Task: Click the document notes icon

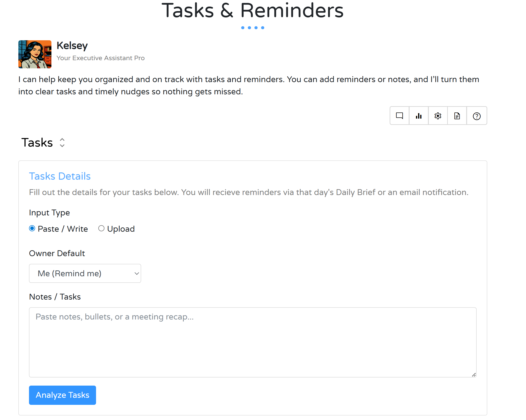Action: (x=457, y=116)
